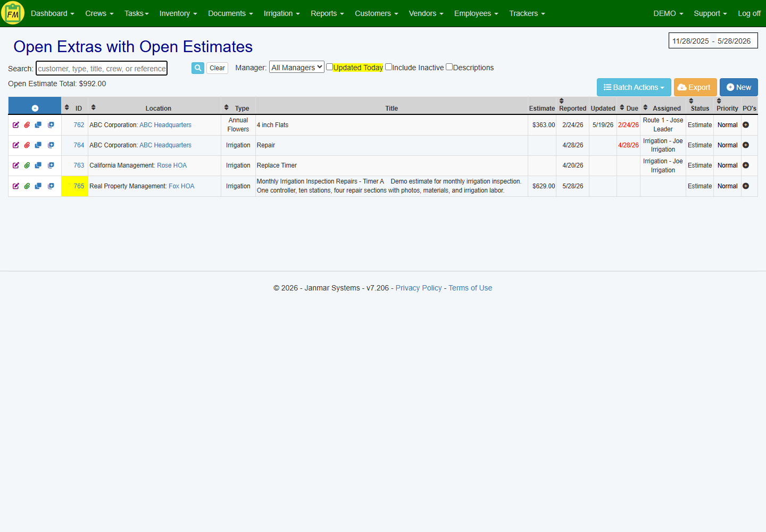
Task: Open the Rose HOA location link
Action: coord(172,165)
